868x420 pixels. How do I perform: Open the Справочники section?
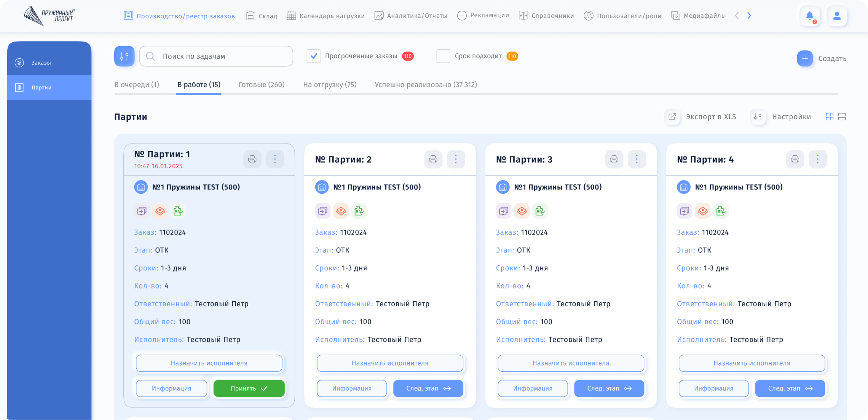pyautogui.click(x=546, y=16)
